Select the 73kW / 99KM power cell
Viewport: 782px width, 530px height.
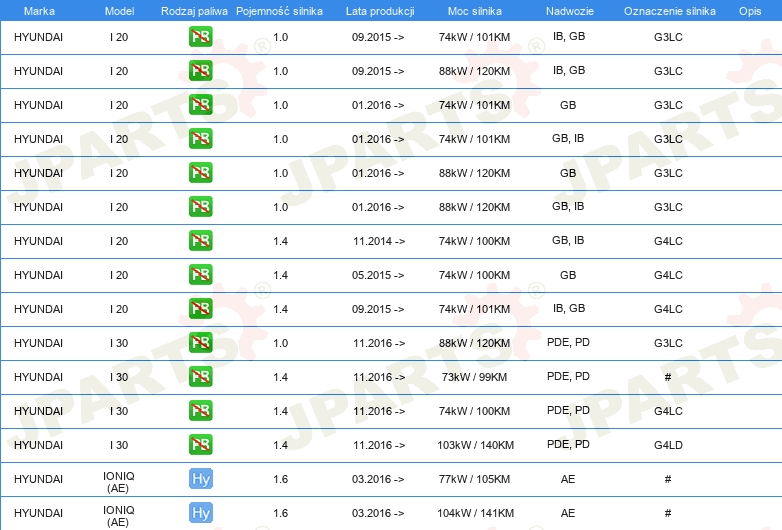click(x=474, y=377)
